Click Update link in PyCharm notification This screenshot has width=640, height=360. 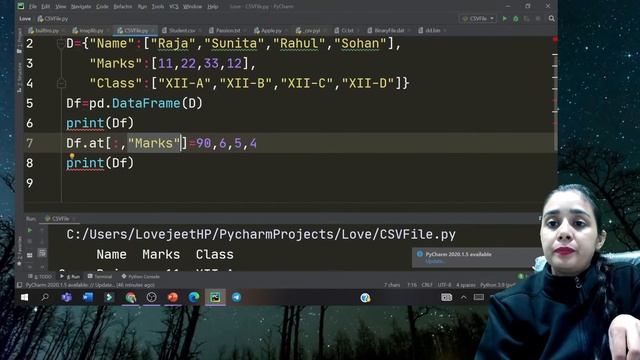coord(435,261)
